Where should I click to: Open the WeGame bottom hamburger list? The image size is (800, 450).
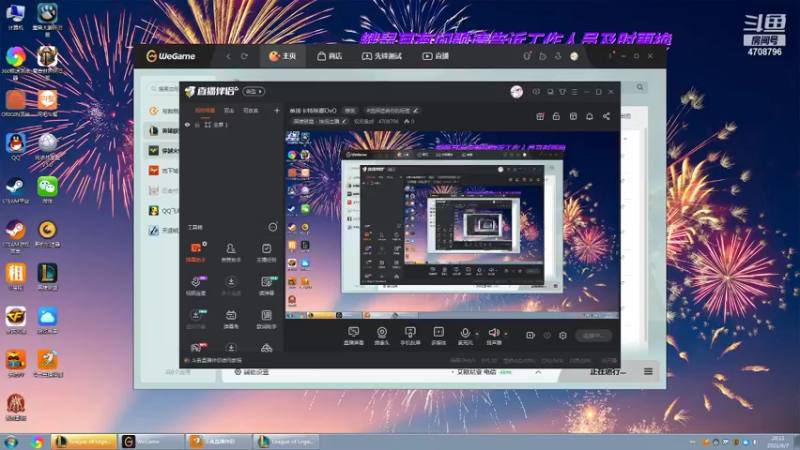[648, 371]
